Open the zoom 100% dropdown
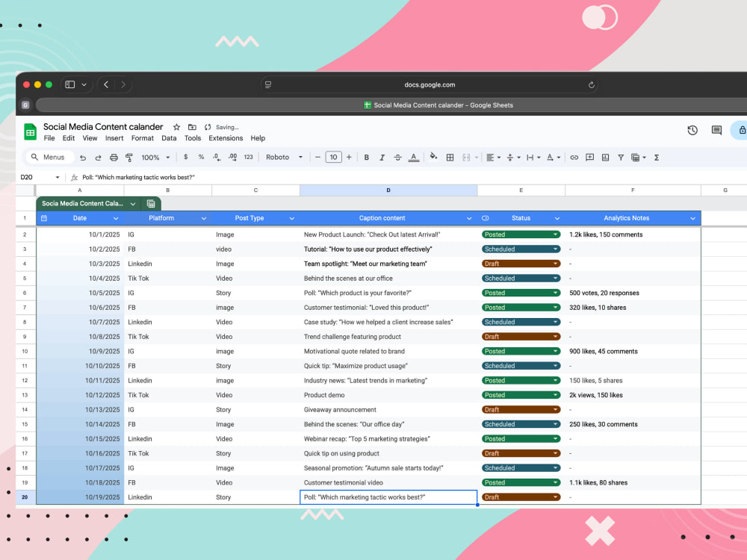Viewport: 747px width, 560px height. point(155,158)
